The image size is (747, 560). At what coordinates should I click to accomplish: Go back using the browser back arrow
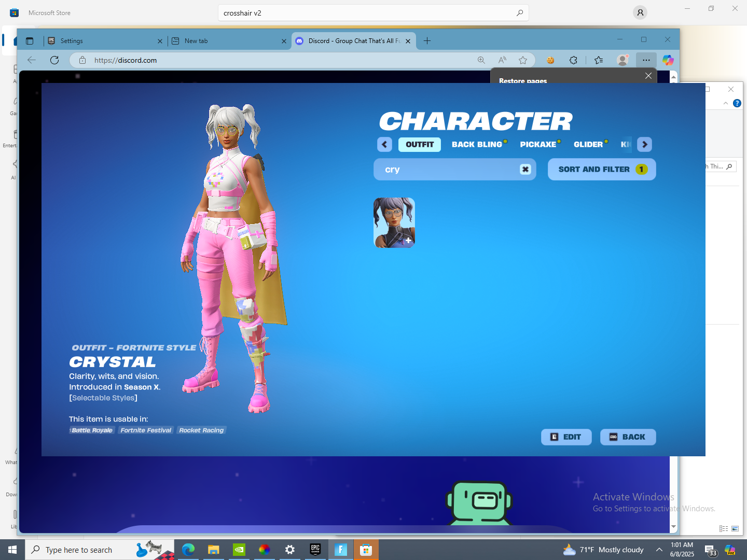point(32,60)
